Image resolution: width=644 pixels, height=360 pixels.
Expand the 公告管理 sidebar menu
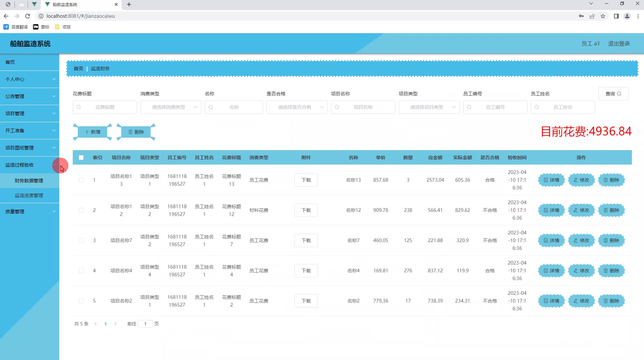click(30, 96)
